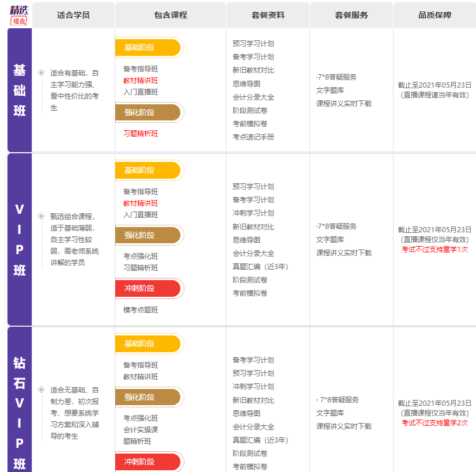Click the 强化阶段 badge in 基础班 row
The height and width of the screenshot is (472, 476).
(148, 112)
